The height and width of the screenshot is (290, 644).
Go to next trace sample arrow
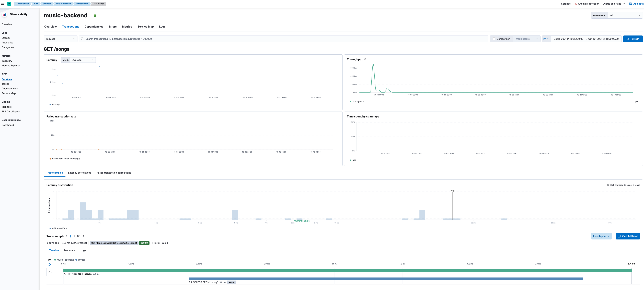tap(84, 236)
